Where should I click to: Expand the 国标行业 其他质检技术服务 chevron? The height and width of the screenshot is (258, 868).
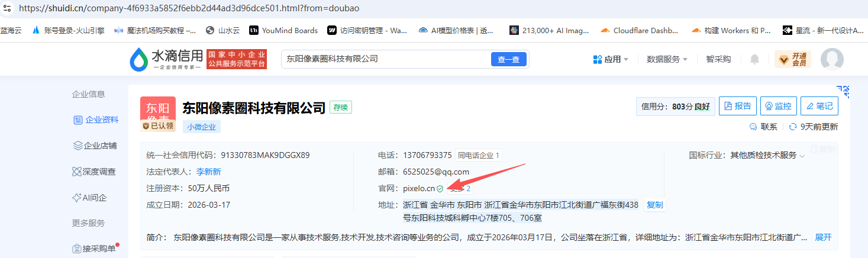[x=802, y=156]
